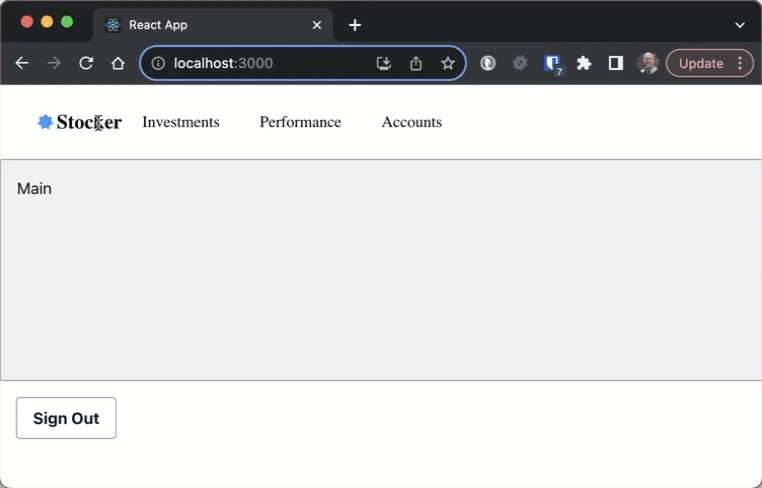
Task: Open the Bitwarden extension icon
Action: (x=552, y=63)
